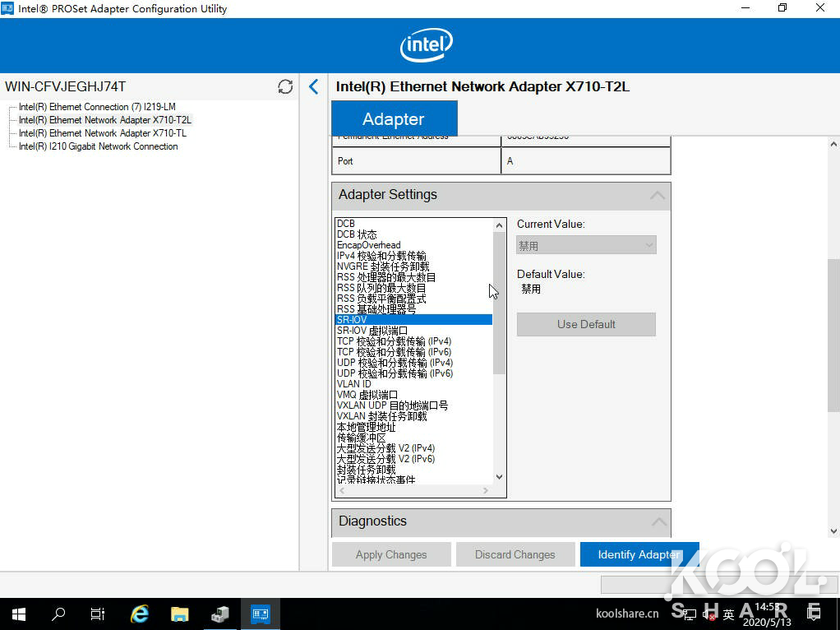840x630 pixels.
Task: Click main panel scroll-up arrow
Action: [x=833, y=144]
